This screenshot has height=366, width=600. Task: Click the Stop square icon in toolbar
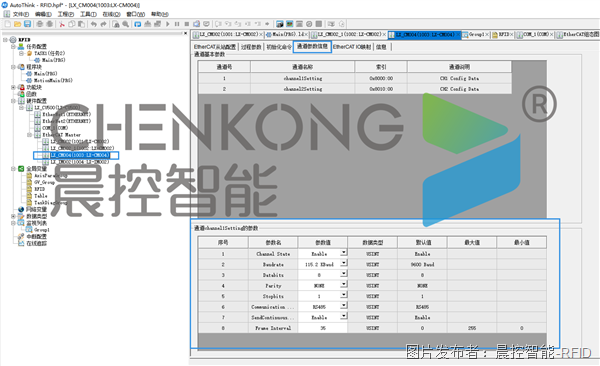[187, 24]
